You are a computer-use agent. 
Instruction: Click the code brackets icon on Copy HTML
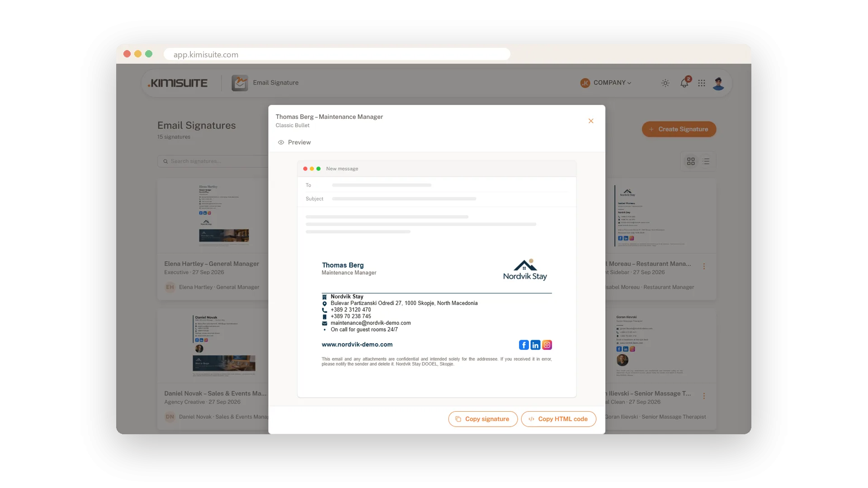tap(531, 419)
